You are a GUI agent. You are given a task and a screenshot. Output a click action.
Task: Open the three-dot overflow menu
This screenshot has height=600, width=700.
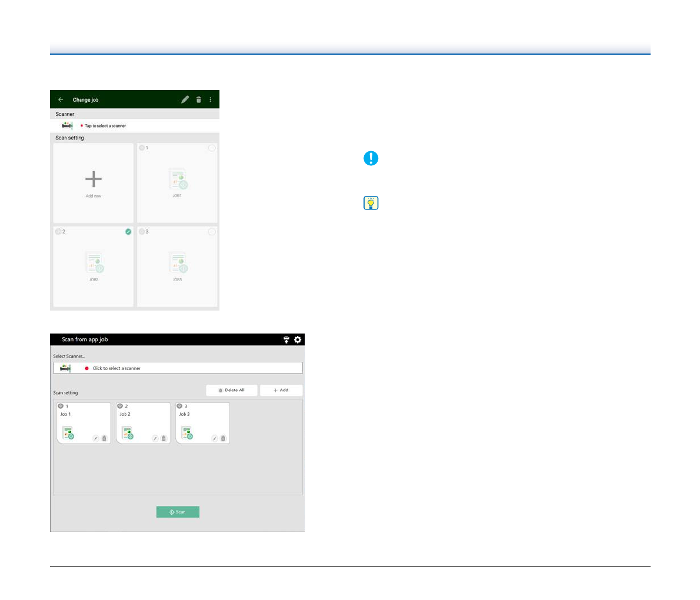pos(211,100)
